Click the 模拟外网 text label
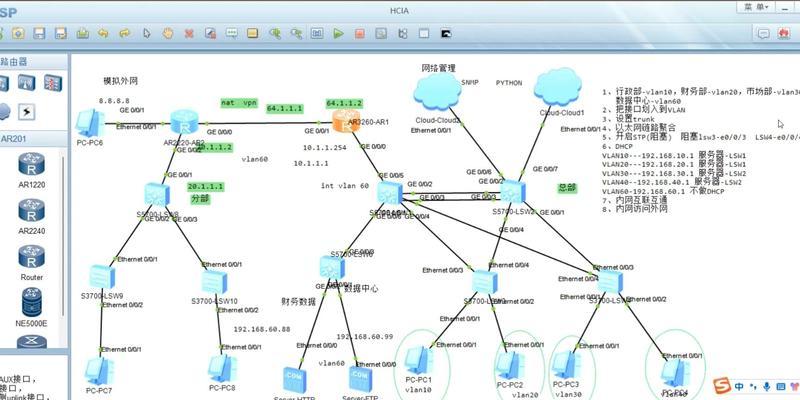Image resolution: width=800 pixels, height=400 pixels. pos(120,81)
